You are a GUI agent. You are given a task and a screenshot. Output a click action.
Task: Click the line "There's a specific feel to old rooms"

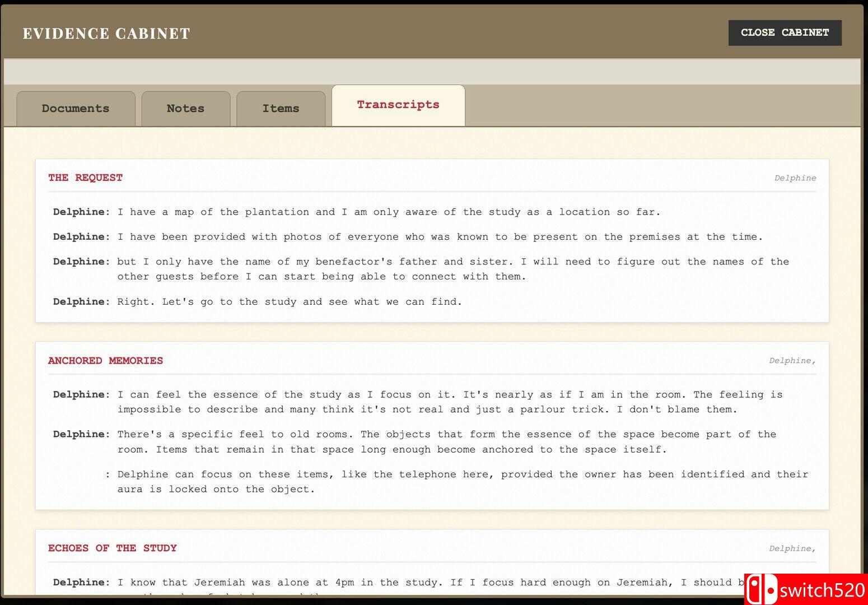click(x=446, y=442)
